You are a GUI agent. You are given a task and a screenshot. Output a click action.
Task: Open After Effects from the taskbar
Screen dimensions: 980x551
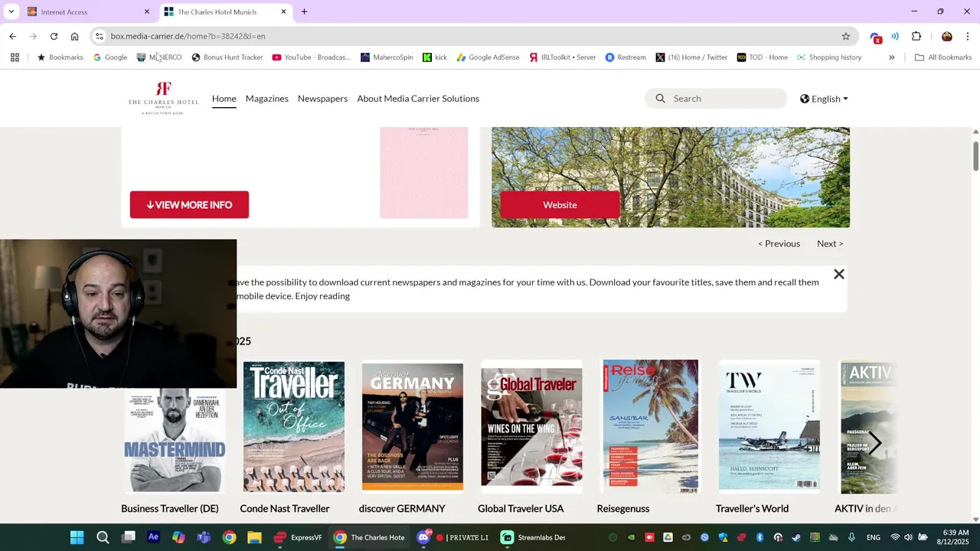click(x=153, y=537)
